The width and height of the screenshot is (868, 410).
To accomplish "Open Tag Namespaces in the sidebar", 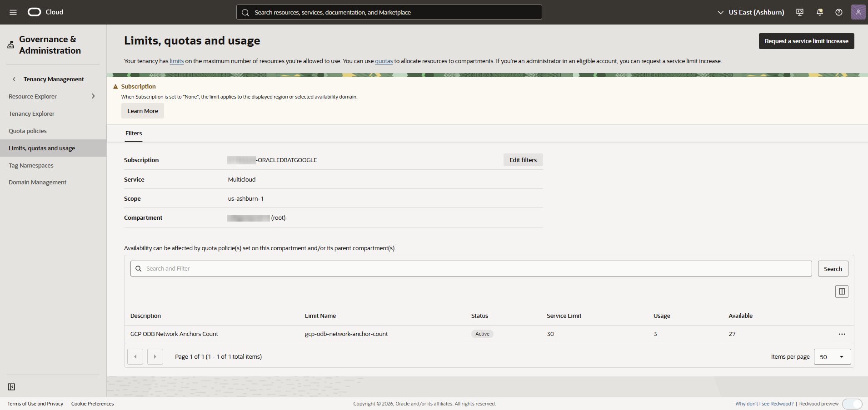I will coord(31,165).
